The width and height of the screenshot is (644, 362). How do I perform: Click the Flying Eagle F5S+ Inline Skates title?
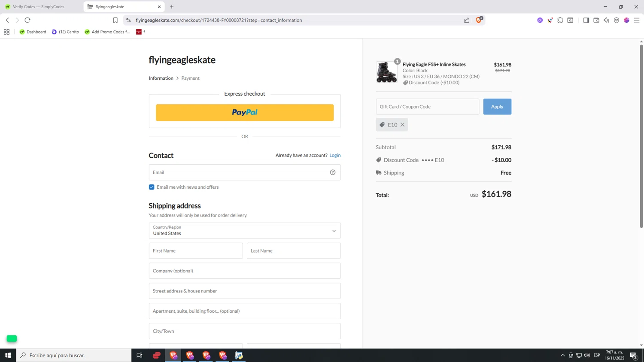434,64
